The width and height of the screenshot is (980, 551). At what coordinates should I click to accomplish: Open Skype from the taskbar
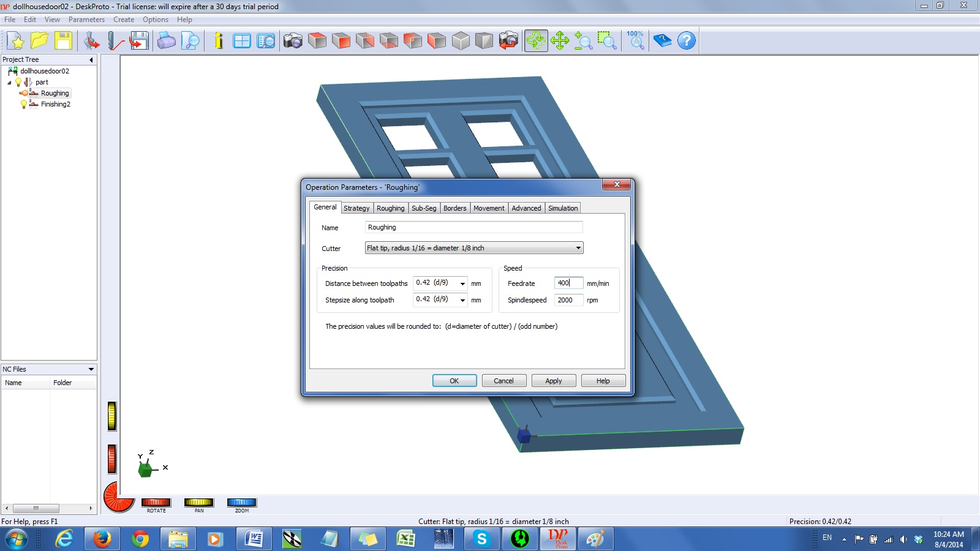click(x=482, y=539)
